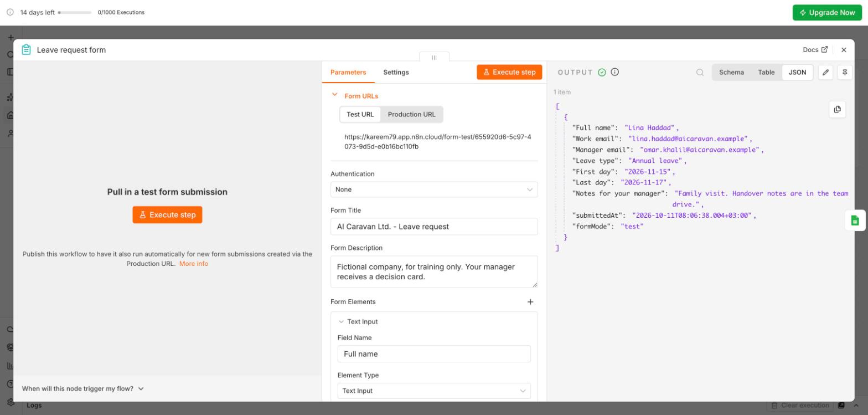Click the clipboard form node icon
The width and height of the screenshot is (868, 415).
tap(26, 50)
